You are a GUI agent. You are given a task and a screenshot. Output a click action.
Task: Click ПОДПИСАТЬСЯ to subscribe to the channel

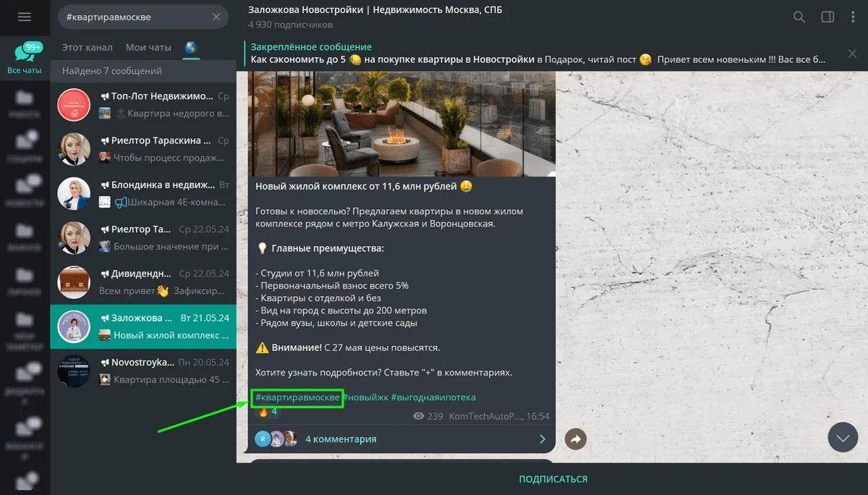pos(553,479)
